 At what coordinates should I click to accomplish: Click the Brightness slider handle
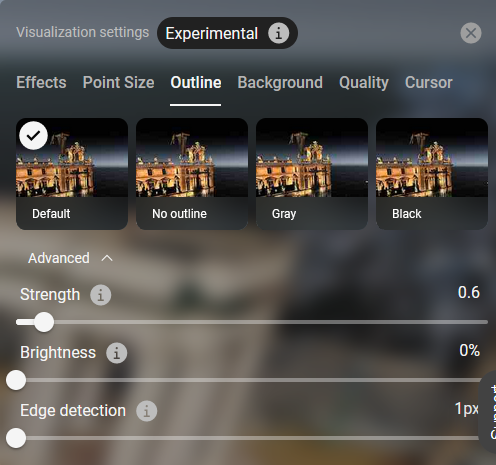pyautogui.click(x=16, y=380)
